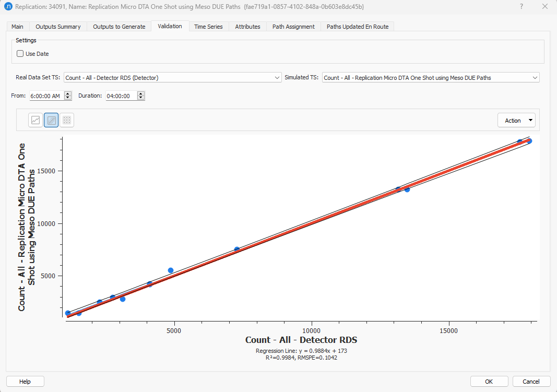Viewport: 557px width, 392px height.
Task: Confirm changes with the OK button
Action: click(x=489, y=381)
